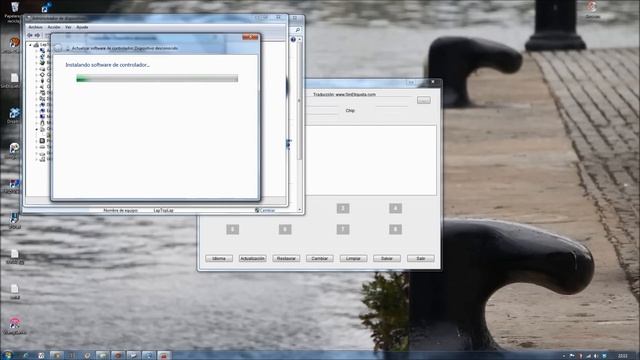The width and height of the screenshot is (640, 360).
Task: Click the back arrow in the driver wizard
Action: (58, 48)
